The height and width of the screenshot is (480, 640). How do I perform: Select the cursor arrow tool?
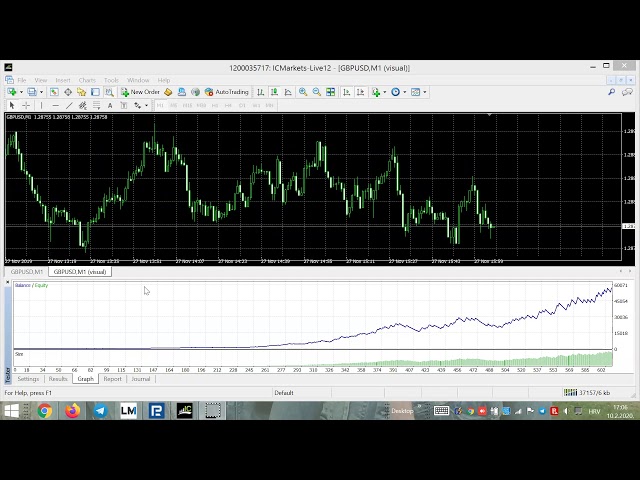click(x=12, y=105)
